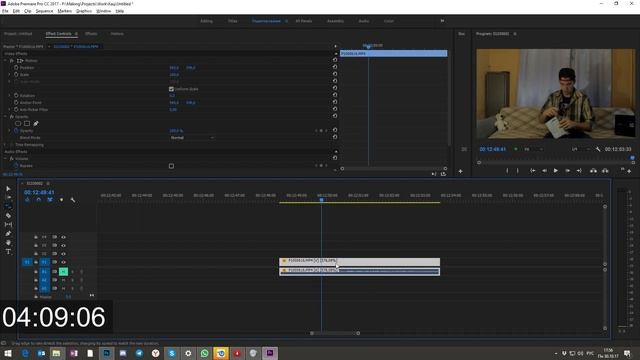The width and height of the screenshot is (640, 360).
Task: Toggle V1 source patching button
Action: (x=27, y=262)
